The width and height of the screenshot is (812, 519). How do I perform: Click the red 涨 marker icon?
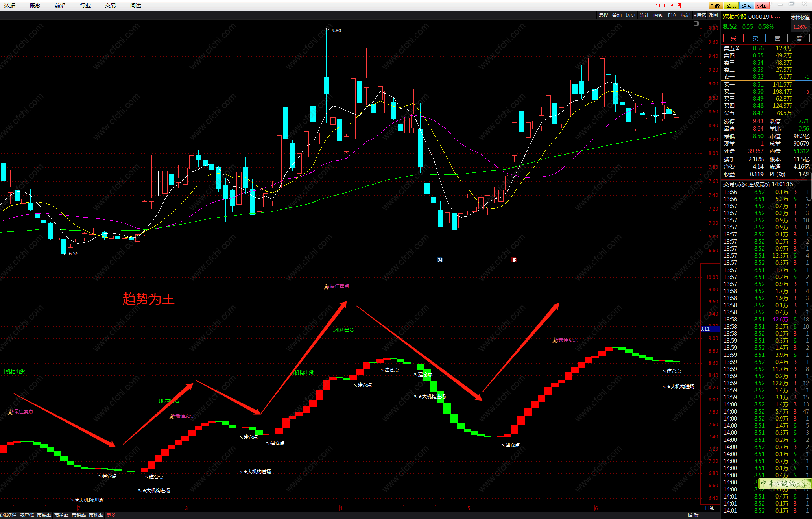(x=514, y=260)
